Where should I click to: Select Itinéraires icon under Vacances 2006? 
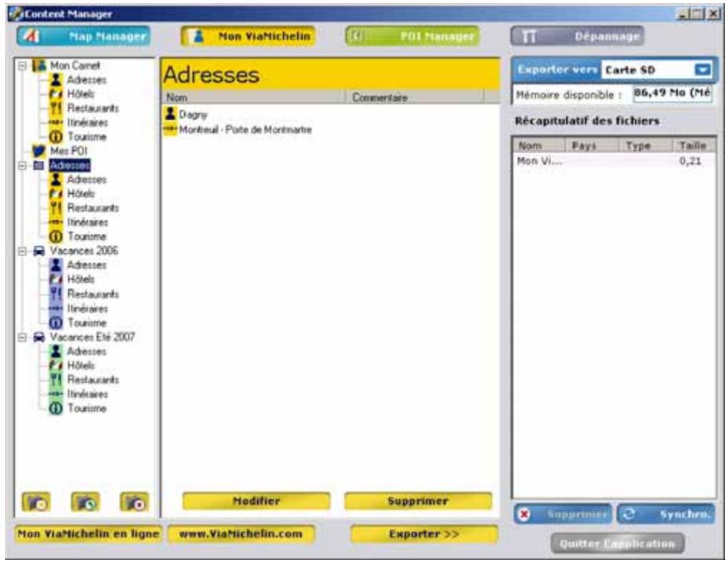pos(56,308)
